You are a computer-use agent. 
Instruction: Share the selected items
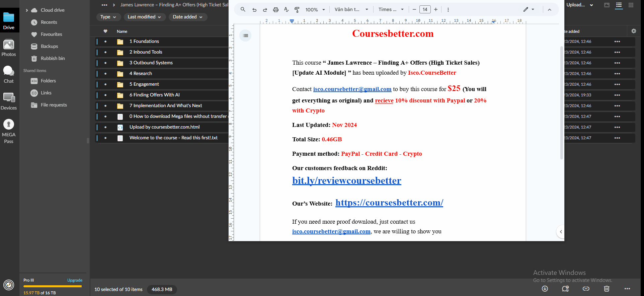pyautogui.click(x=565, y=289)
